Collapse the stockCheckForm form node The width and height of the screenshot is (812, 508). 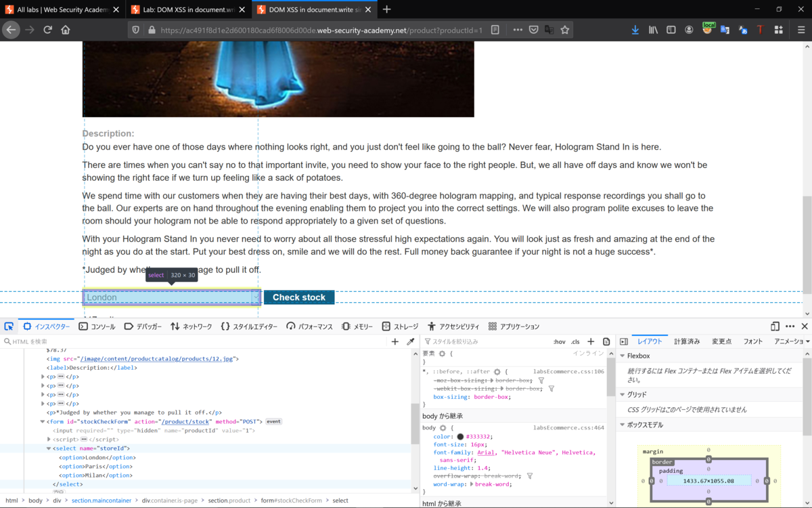click(43, 421)
